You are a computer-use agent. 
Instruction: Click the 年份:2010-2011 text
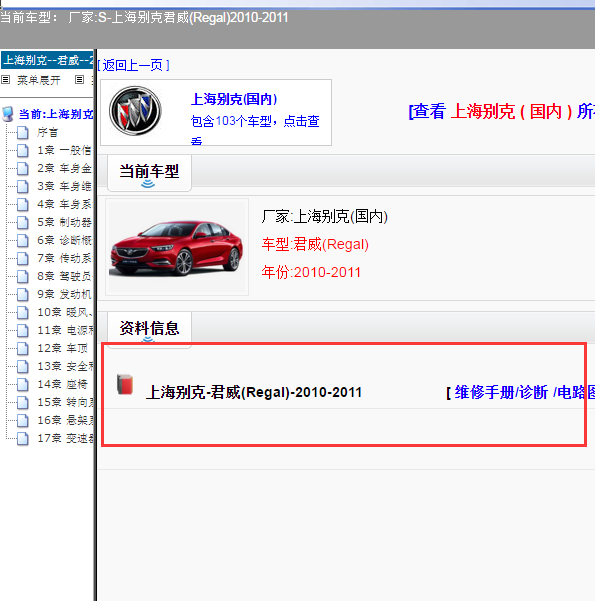coord(311,272)
